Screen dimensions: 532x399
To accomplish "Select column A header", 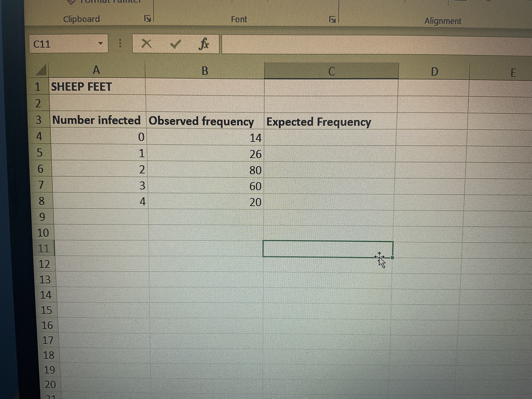I will [x=96, y=70].
